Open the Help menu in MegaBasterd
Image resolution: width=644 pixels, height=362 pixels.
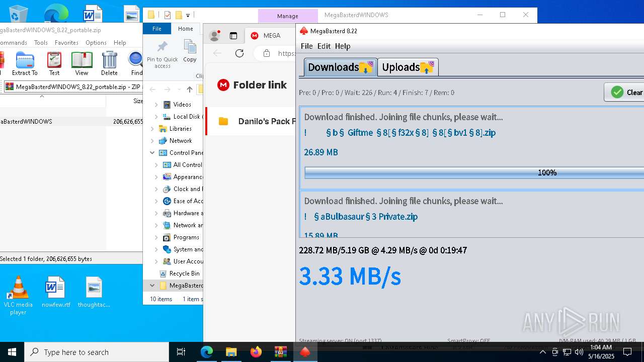[343, 46]
